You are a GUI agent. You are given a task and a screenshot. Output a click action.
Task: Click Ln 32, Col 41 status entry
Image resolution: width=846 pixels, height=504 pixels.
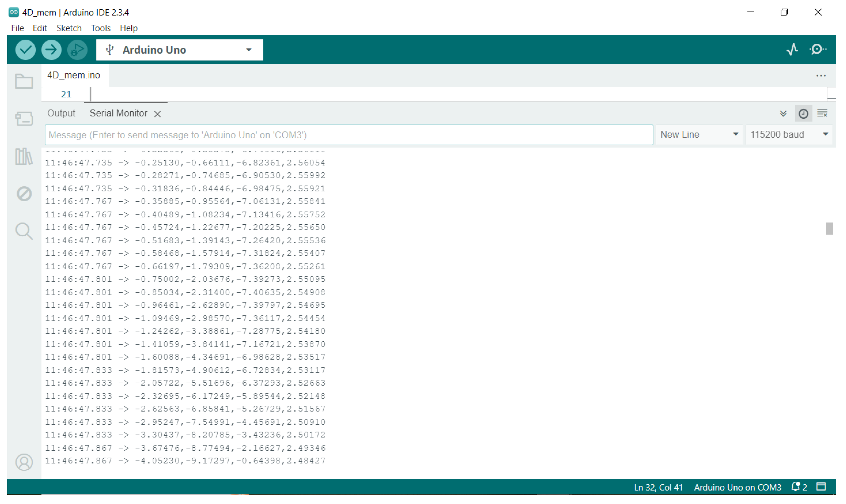[658, 487]
